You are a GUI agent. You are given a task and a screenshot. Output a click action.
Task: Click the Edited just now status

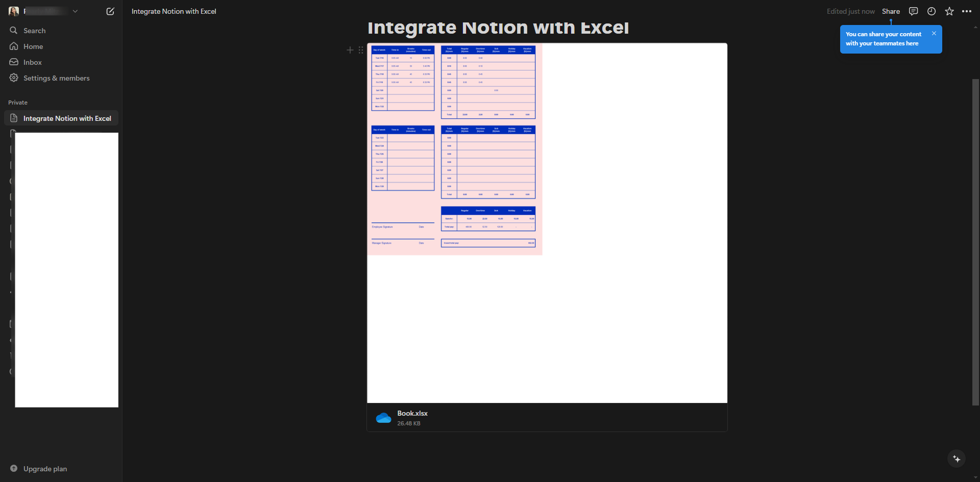point(850,11)
